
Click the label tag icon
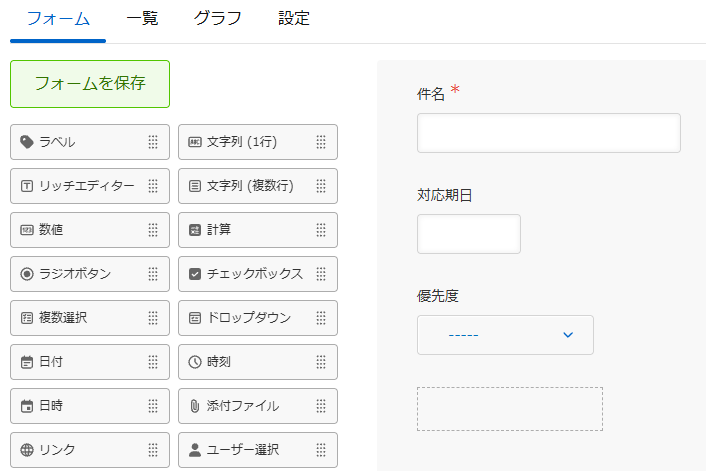click(x=27, y=142)
